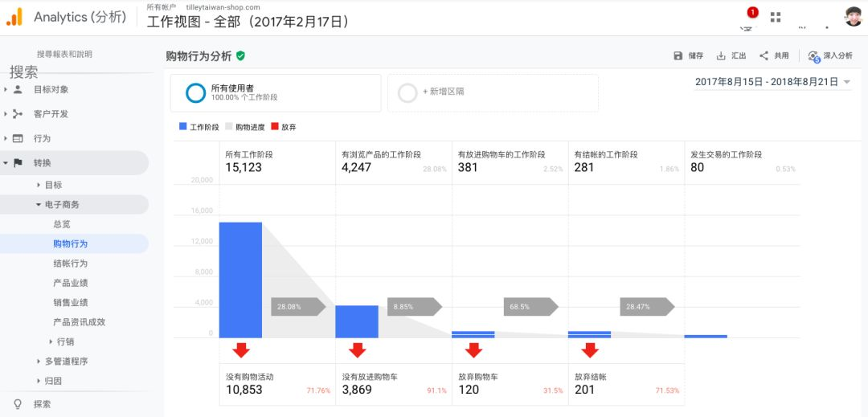Open the 销售业绩 report
Viewport: 868px width, 417px height.
click(70, 303)
